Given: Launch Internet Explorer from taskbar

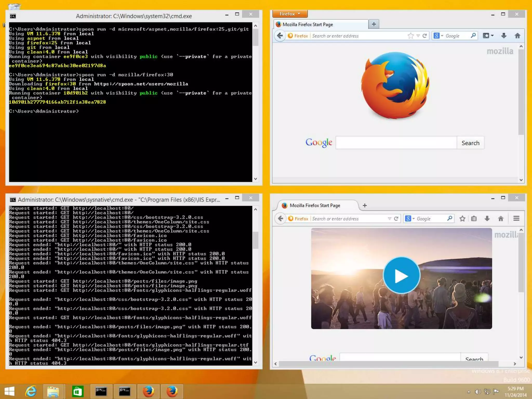Looking at the screenshot, I should [x=31, y=391].
